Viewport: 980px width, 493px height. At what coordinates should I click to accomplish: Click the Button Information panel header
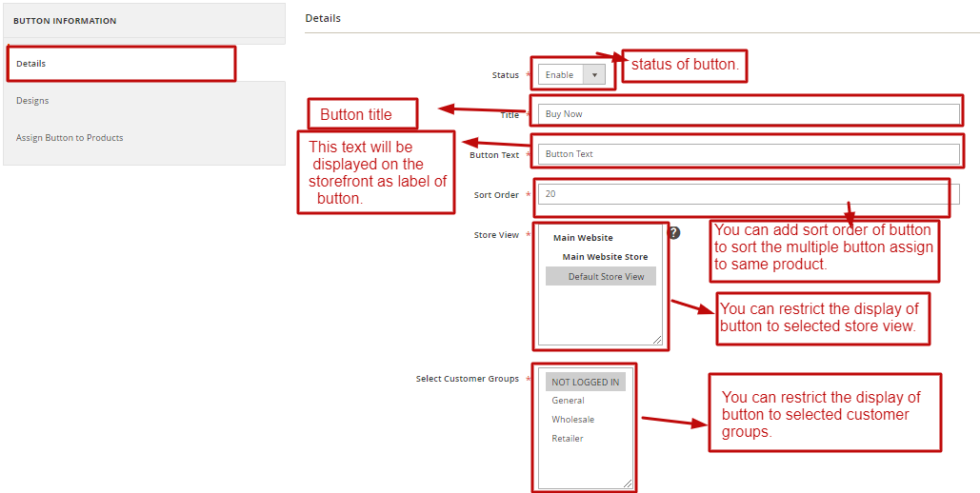(65, 21)
